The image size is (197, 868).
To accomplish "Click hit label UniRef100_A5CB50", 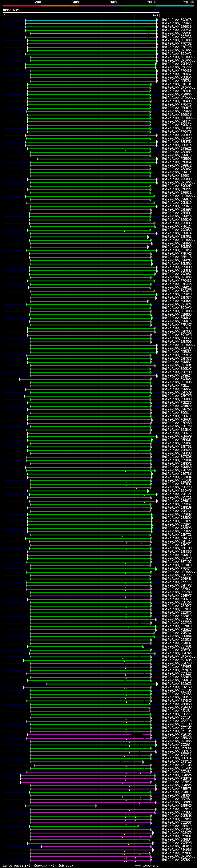I will 177,78.
